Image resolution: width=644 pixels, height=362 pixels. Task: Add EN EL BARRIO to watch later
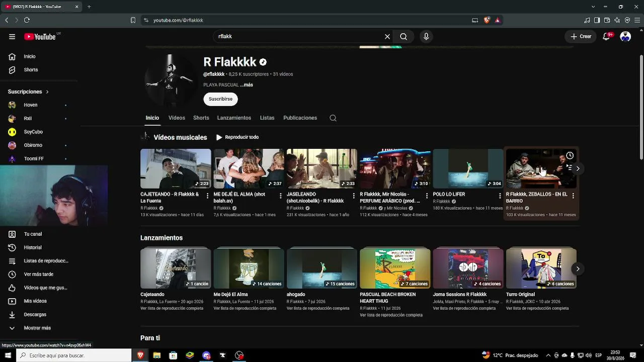point(570,156)
